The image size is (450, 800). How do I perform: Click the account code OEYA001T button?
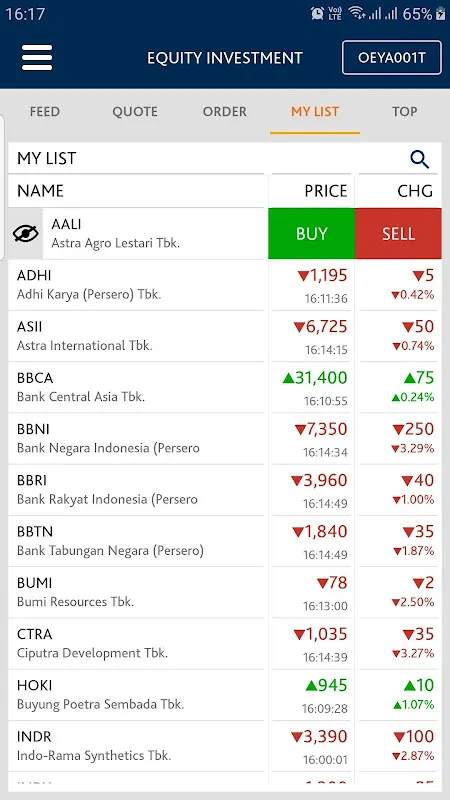tap(391, 58)
